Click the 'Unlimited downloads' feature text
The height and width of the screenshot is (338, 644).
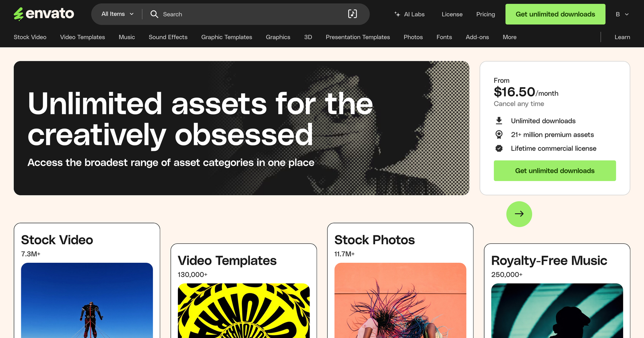click(543, 121)
